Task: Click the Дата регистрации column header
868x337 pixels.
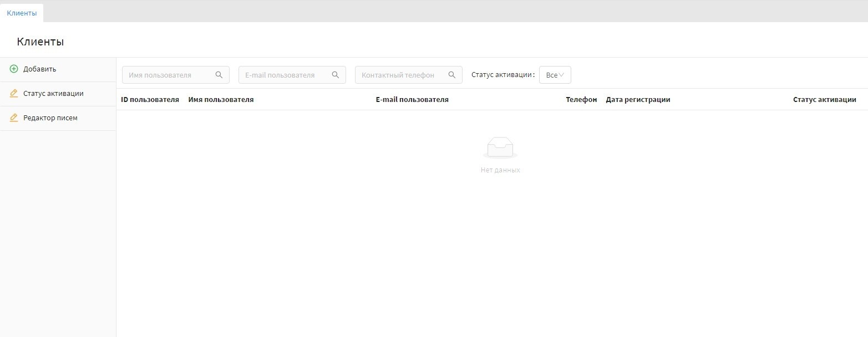Action: (x=638, y=100)
